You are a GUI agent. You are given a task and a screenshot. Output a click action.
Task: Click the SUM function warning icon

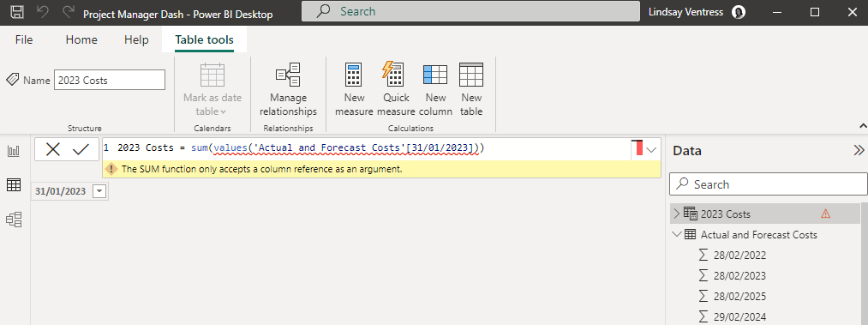click(111, 170)
